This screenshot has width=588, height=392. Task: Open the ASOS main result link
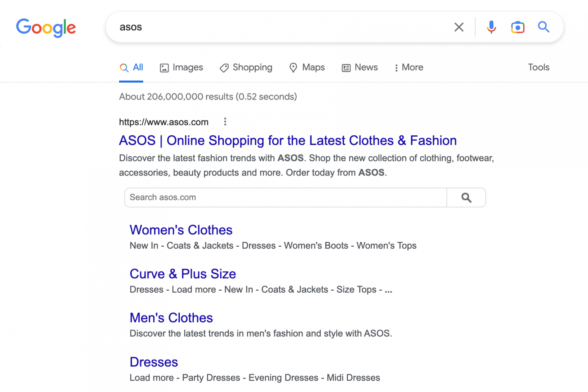tap(287, 140)
